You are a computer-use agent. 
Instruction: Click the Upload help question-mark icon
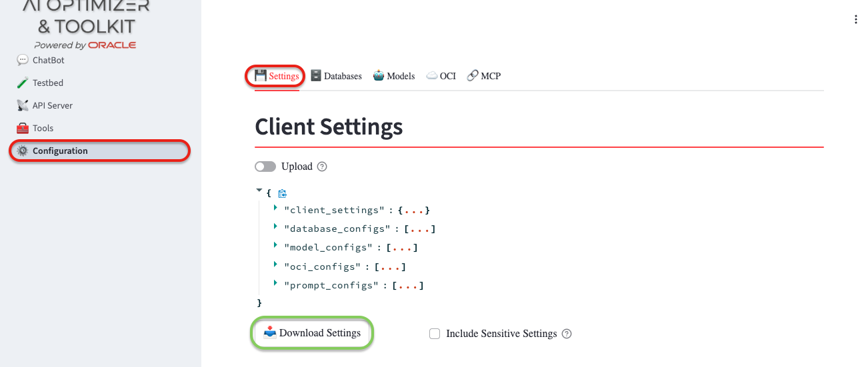point(322,167)
